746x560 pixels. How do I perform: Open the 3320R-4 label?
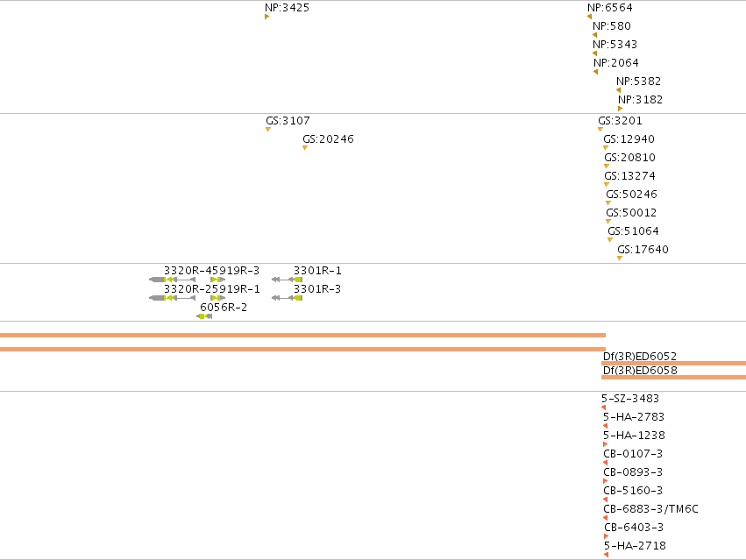(x=187, y=271)
